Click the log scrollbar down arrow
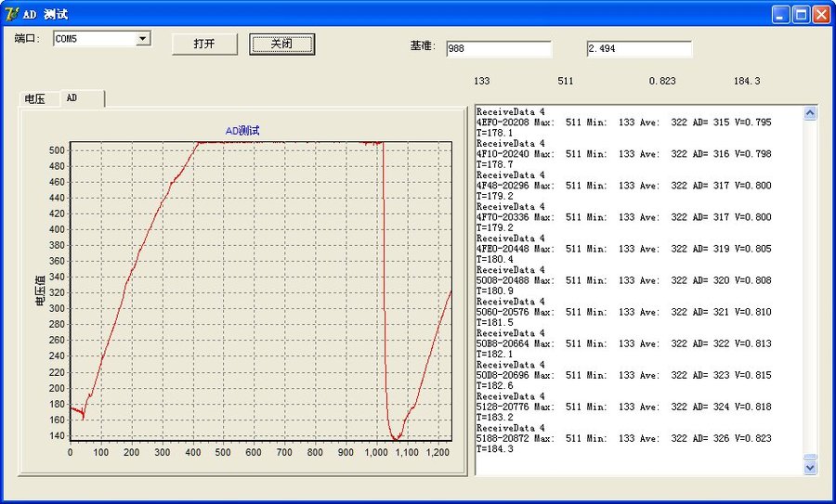This screenshot has height=504, width=836. pyautogui.click(x=809, y=468)
